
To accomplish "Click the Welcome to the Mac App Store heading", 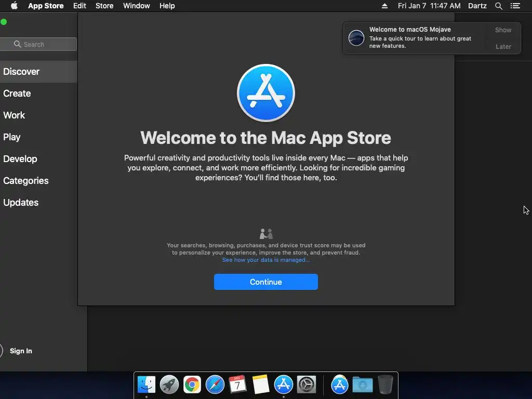I will pyautogui.click(x=265, y=138).
